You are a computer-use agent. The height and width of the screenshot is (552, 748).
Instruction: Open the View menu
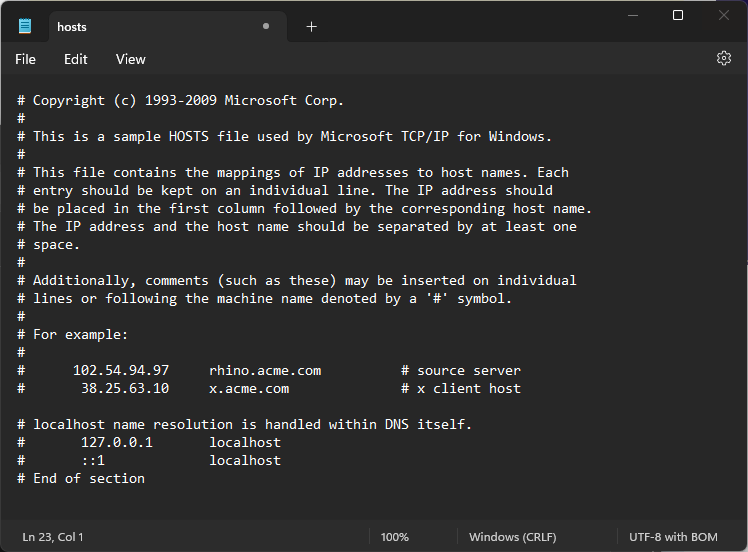tap(130, 59)
